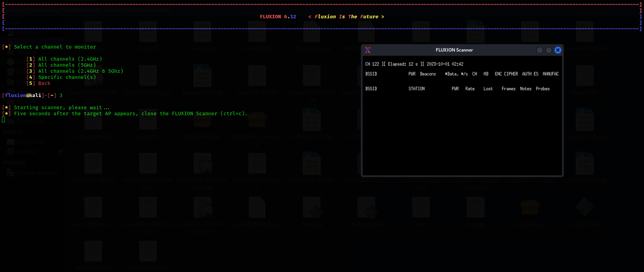
Task: Click the Rate column header
Action: (470, 89)
